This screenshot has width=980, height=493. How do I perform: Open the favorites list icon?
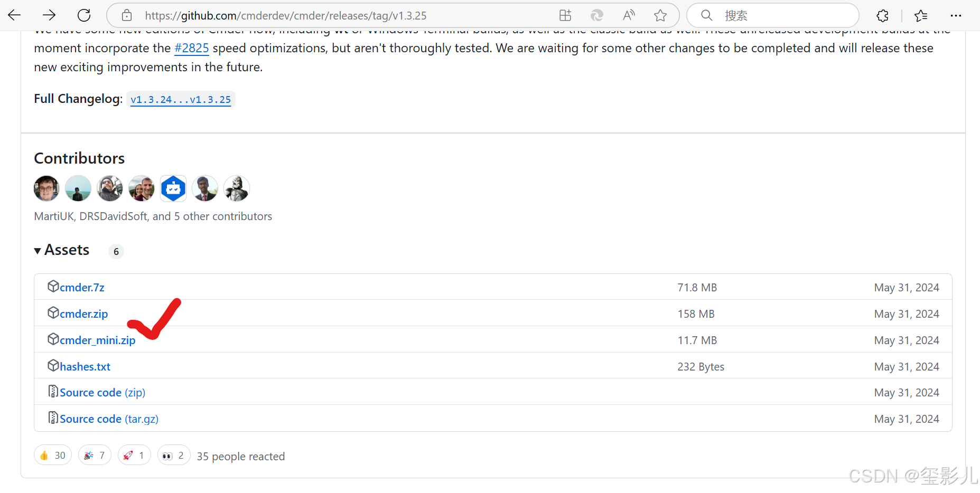click(x=921, y=16)
